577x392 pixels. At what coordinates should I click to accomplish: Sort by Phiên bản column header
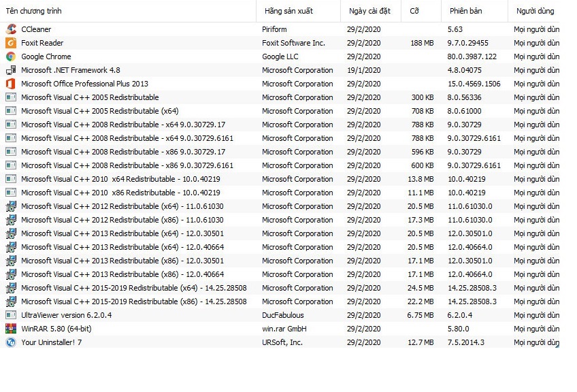[474, 11]
